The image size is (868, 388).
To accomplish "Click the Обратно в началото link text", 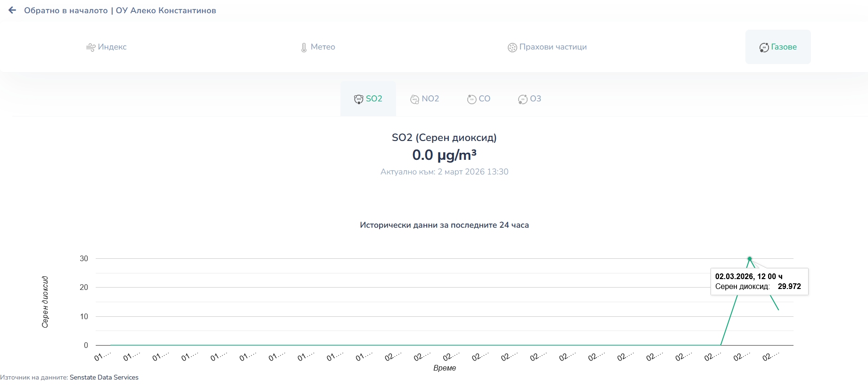I will (x=66, y=10).
